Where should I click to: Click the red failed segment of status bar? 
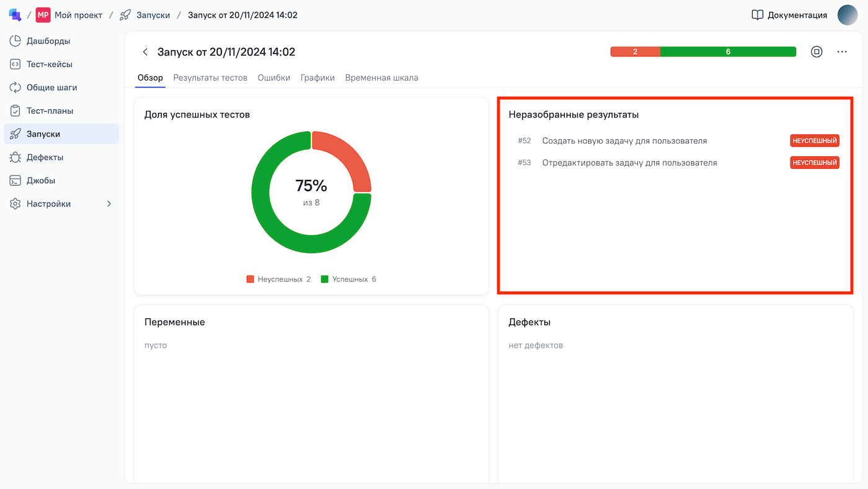(635, 52)
